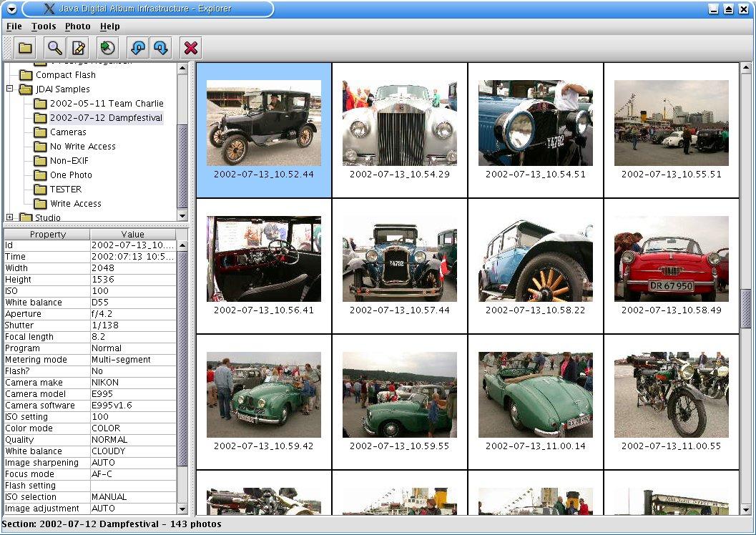Click the window menu button left of title
The image size is (756, 535).
pos(11,9)
